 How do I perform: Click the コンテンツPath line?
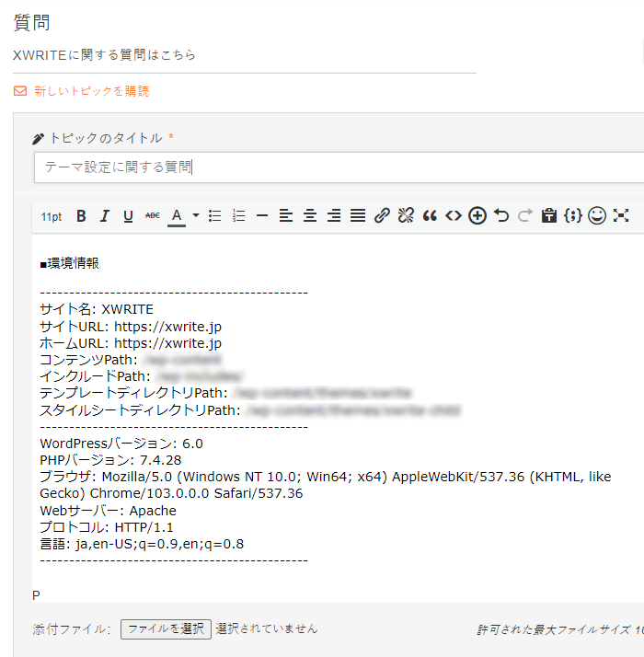click(131, 360)
